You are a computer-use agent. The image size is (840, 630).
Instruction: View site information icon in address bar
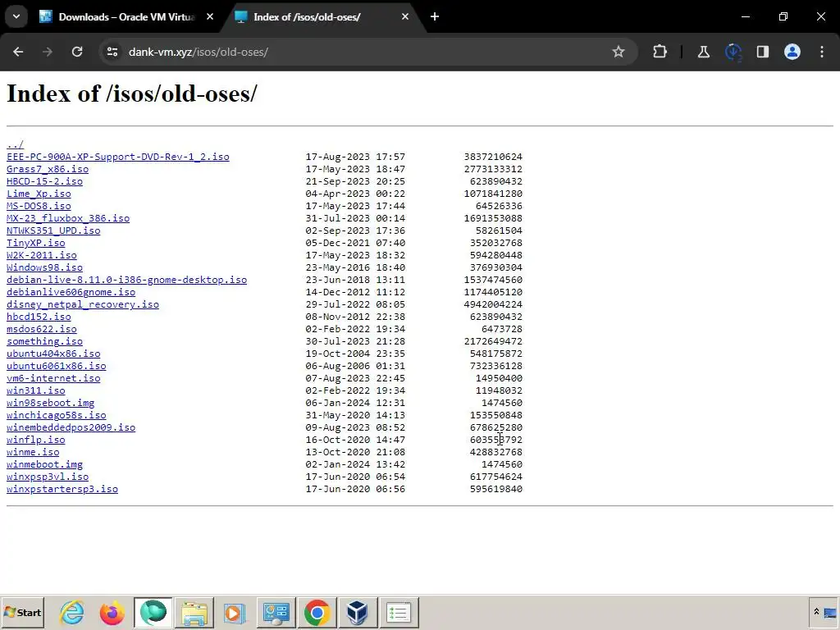[x=112, y=52]
